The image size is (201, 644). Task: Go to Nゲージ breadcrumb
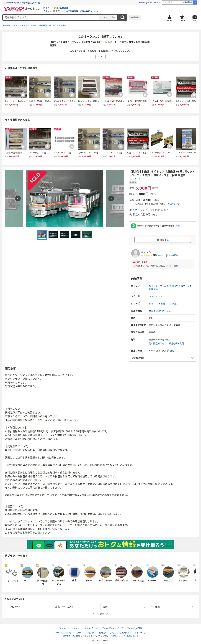coord(53,25)
